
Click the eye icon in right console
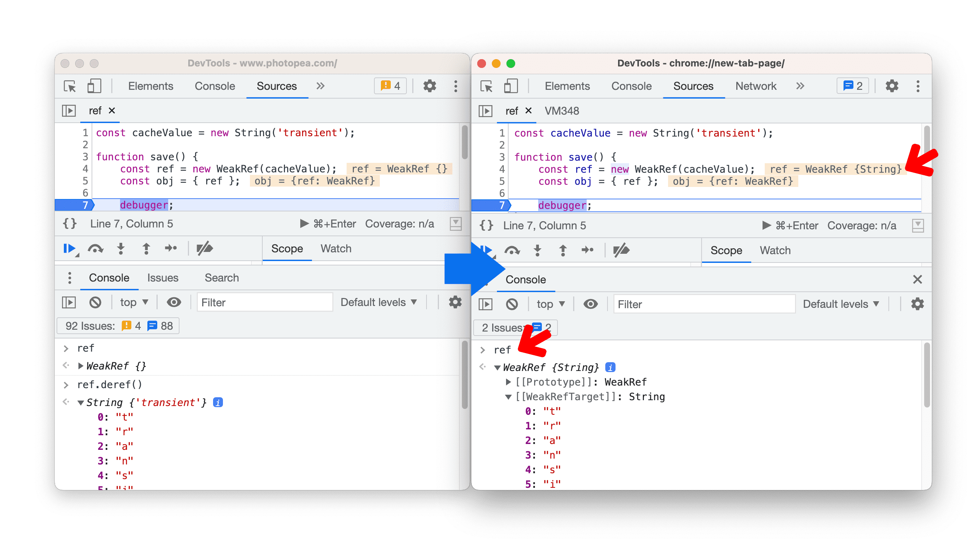(x=590, y=303)
